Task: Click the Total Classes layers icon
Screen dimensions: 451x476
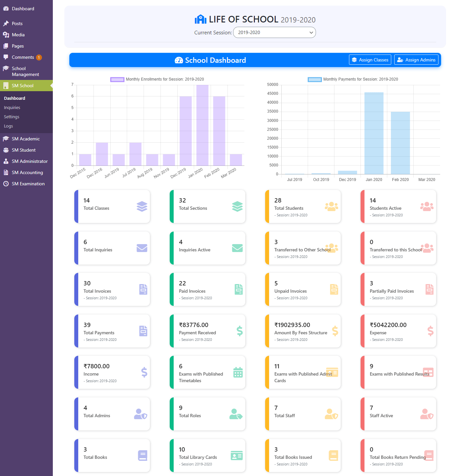Action: coord(142,206)
